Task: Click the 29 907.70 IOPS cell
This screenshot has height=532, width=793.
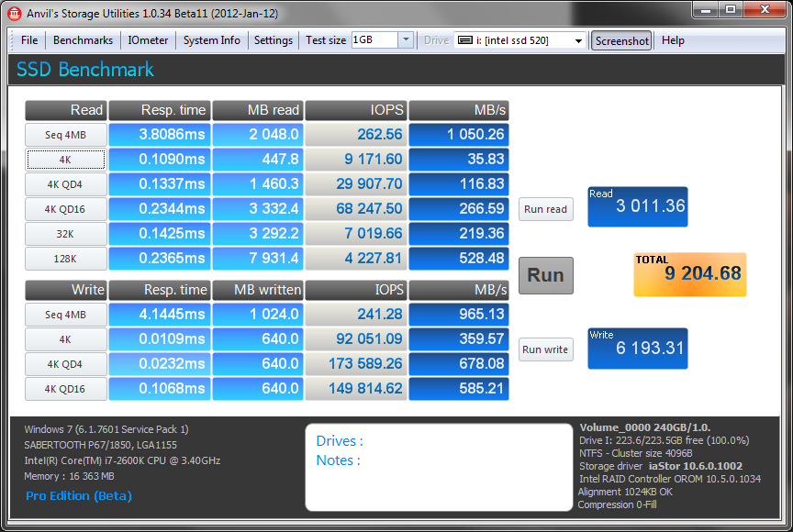Action: (356, 183)
